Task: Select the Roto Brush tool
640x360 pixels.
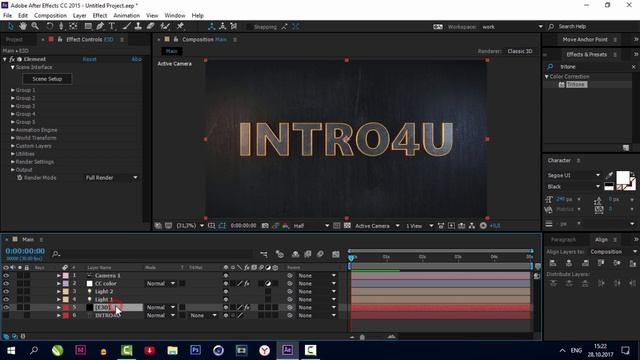Action: tap(165, 27)
